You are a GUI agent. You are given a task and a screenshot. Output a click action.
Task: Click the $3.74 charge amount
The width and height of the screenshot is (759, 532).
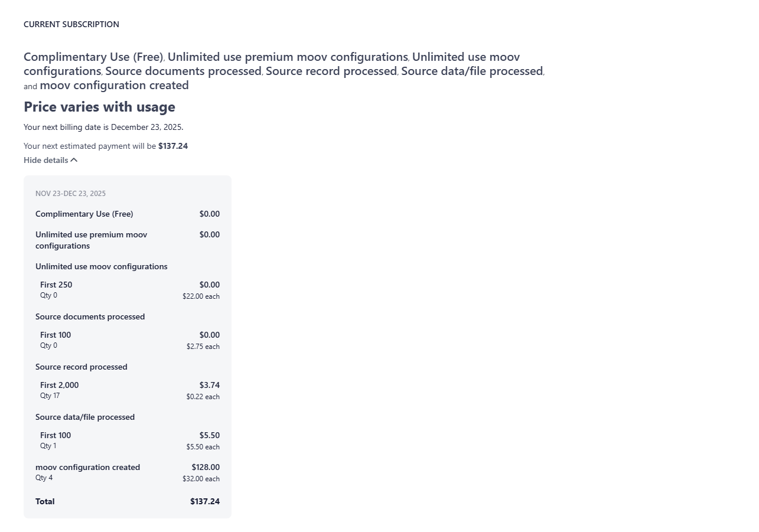(x=209, y=385)
